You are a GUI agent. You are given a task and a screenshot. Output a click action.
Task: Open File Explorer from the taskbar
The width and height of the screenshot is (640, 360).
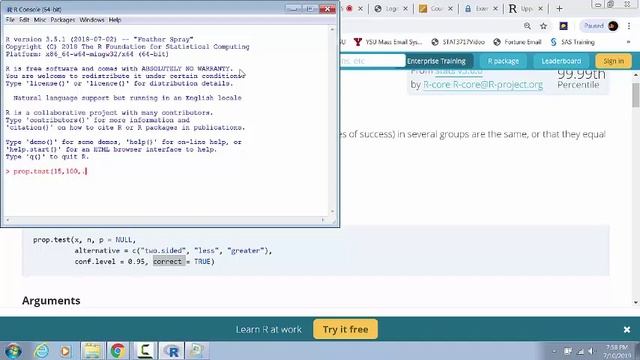pos(92,351)
